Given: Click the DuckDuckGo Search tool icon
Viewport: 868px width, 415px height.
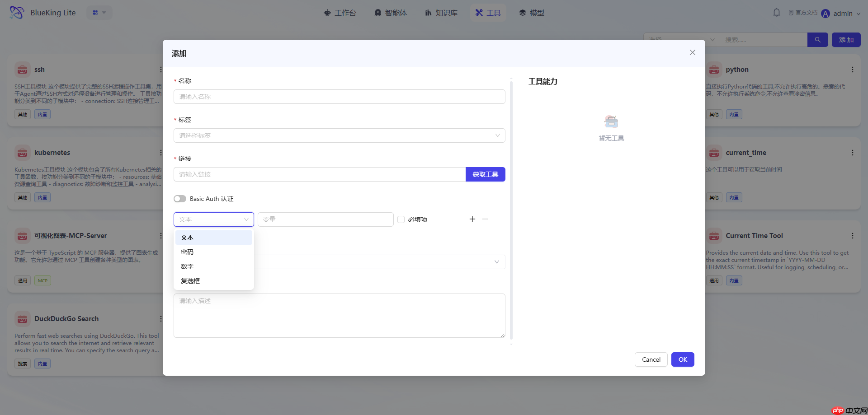Looking at the screenshot, I should coord(22,319).
